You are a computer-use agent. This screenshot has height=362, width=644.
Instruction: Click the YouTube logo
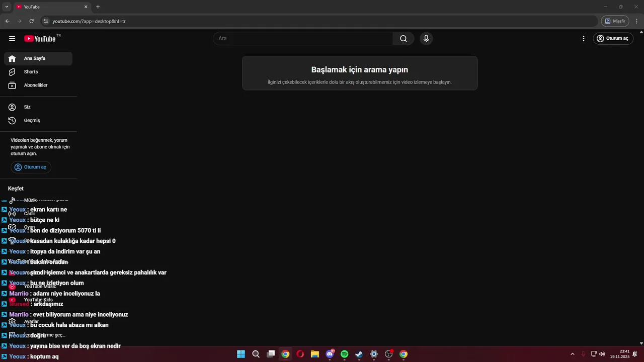tap(40, 39)
